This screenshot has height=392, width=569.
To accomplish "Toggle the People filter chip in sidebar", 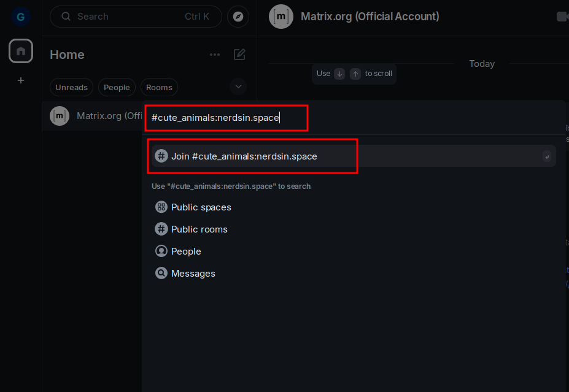I will coord(117,87).
